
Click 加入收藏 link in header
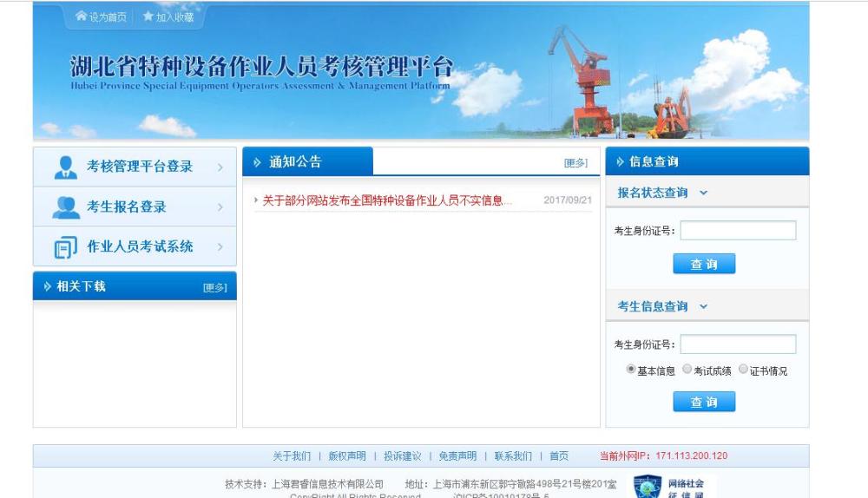(175, 17)
